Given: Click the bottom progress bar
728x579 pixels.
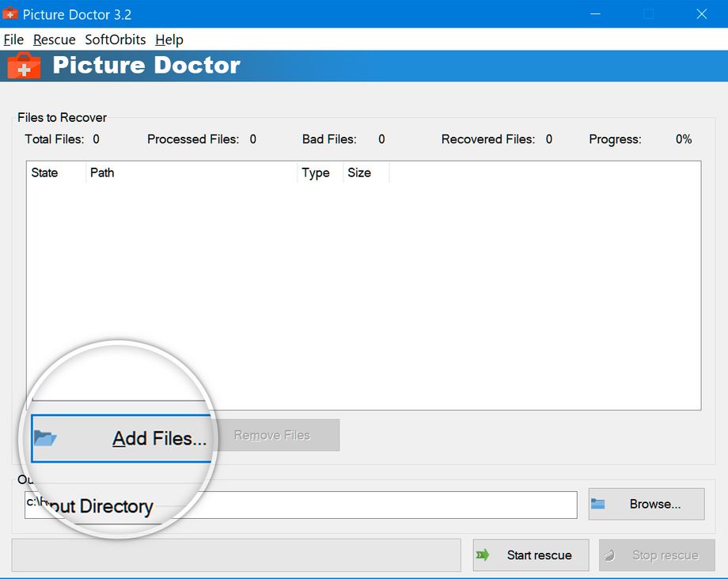Looking at the screenshot, I should point(237,555).
